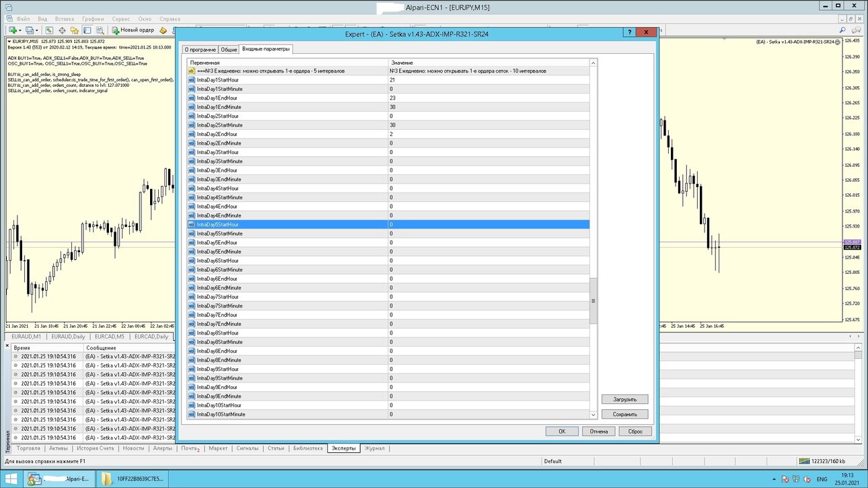
Task: Click the crosshair Data Window icon
Action: (62, 30)
